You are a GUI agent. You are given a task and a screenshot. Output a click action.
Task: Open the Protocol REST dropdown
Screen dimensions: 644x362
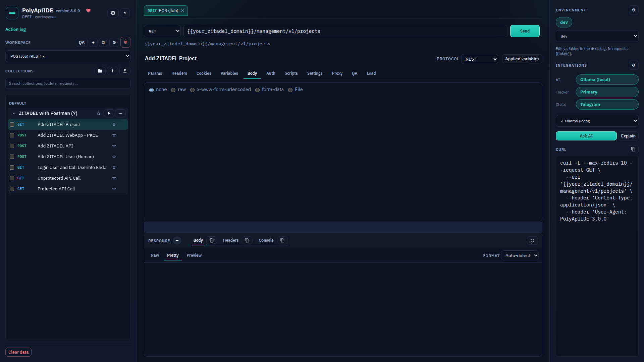pyautogui.click(x=480, y=59)
